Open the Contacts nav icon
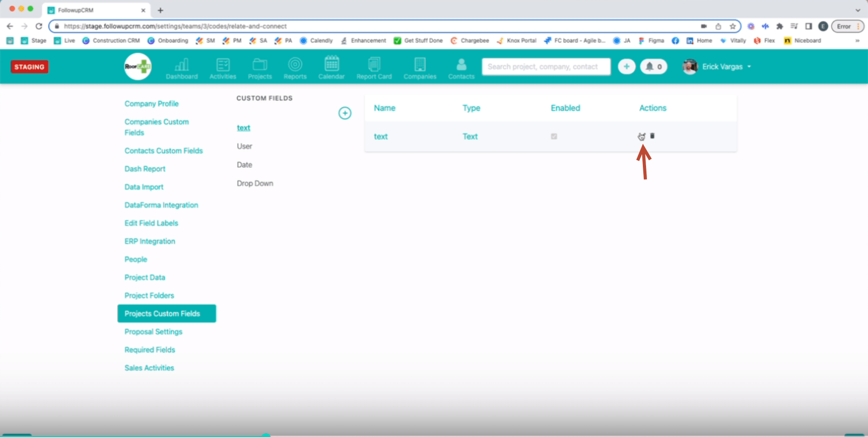The height and width of the screenshot is (437, 868). 462,68
